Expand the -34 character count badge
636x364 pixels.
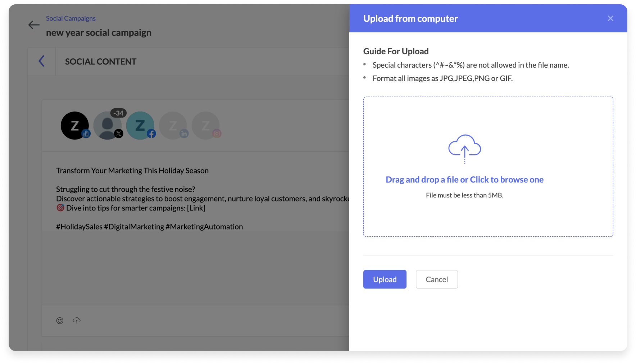[119, 113]
